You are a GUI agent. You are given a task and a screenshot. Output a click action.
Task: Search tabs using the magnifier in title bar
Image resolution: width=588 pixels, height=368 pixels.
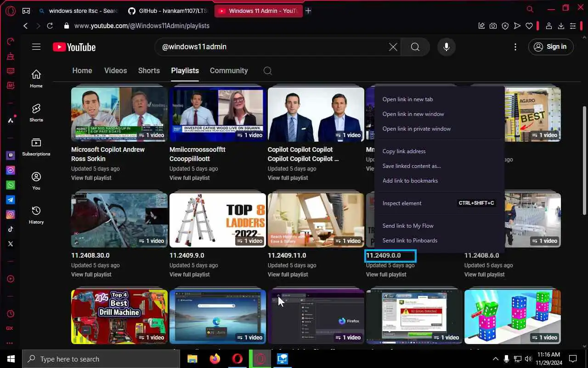pyautogui.click(x=530, y=9)
